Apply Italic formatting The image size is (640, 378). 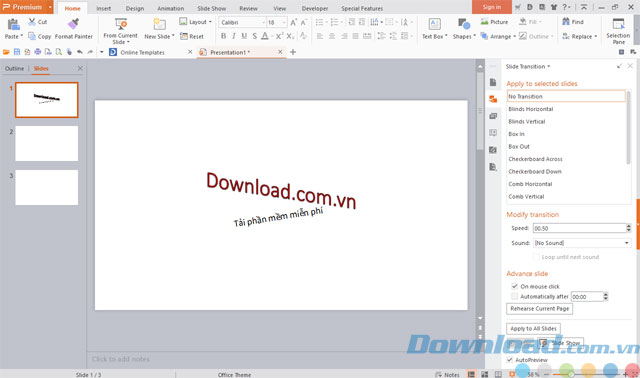click(x=233, y=36)
